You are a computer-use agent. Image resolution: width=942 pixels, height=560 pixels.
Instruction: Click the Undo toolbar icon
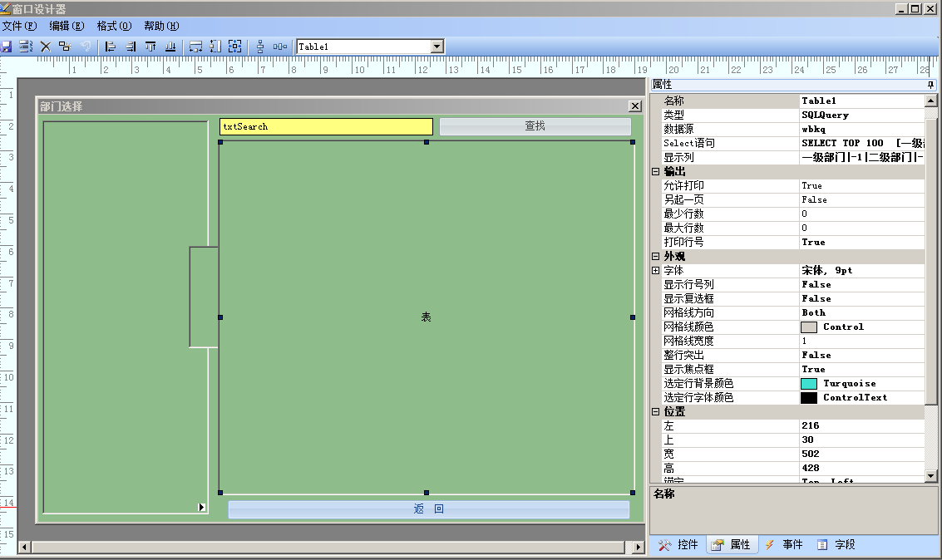[86, 47]
